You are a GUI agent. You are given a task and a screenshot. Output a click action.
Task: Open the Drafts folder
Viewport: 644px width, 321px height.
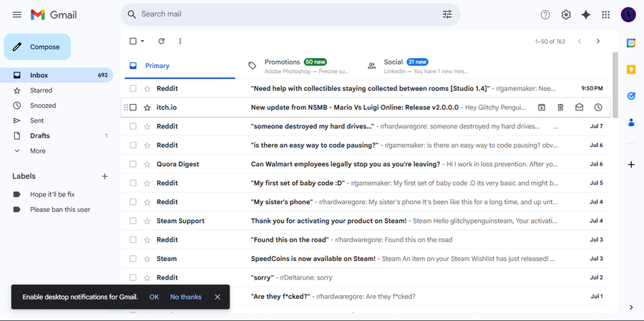[57, 135]
